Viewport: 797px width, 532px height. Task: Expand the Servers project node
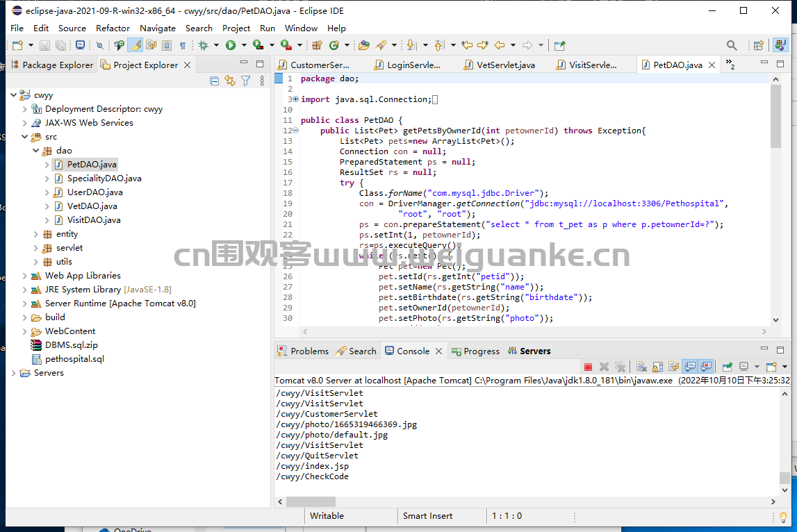tap(14, 373)
